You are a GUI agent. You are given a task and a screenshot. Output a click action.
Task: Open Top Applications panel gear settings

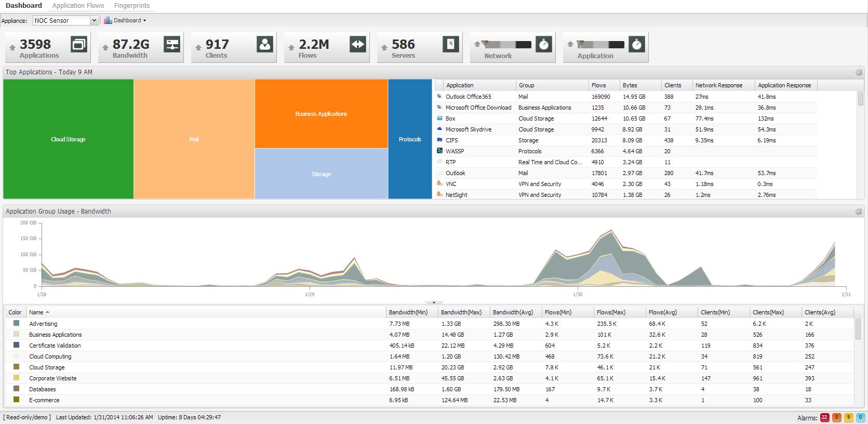pyautogui.click(x=859, y=72)
